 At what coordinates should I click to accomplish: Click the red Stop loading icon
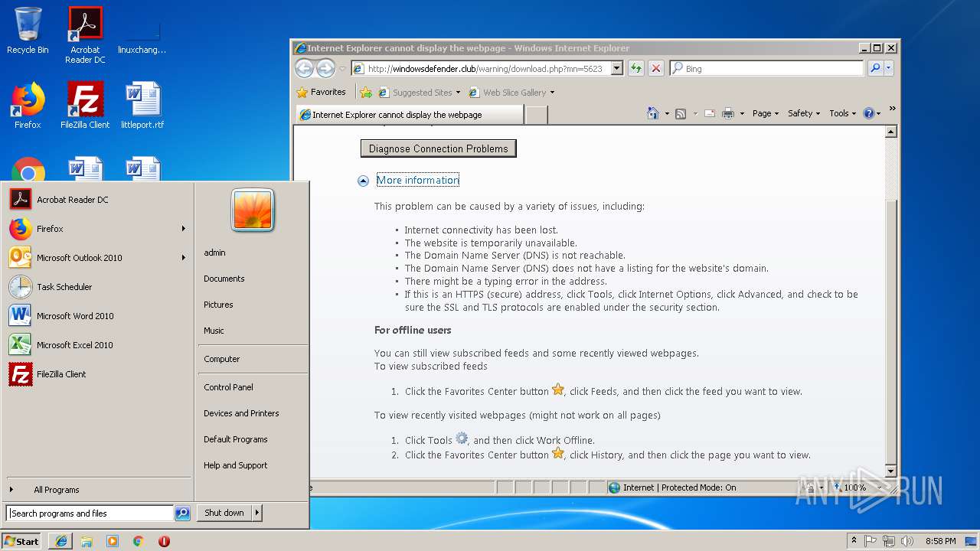[x=655, y=69]
